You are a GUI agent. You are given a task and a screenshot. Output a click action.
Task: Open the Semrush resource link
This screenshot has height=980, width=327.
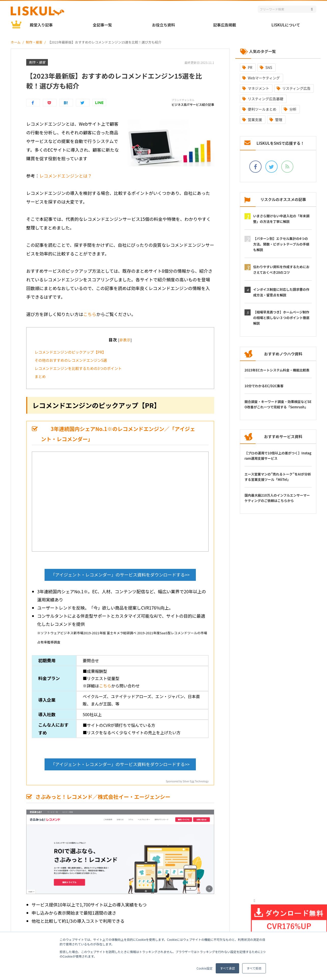(x=278, y=405)
